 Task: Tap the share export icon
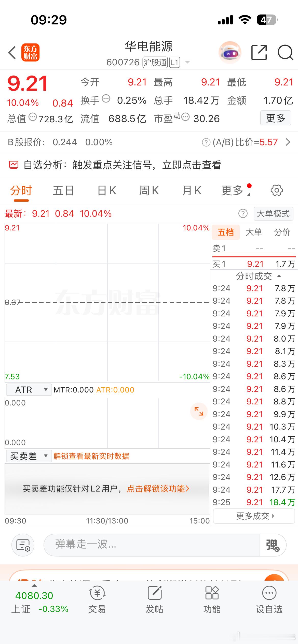[259, 53]
